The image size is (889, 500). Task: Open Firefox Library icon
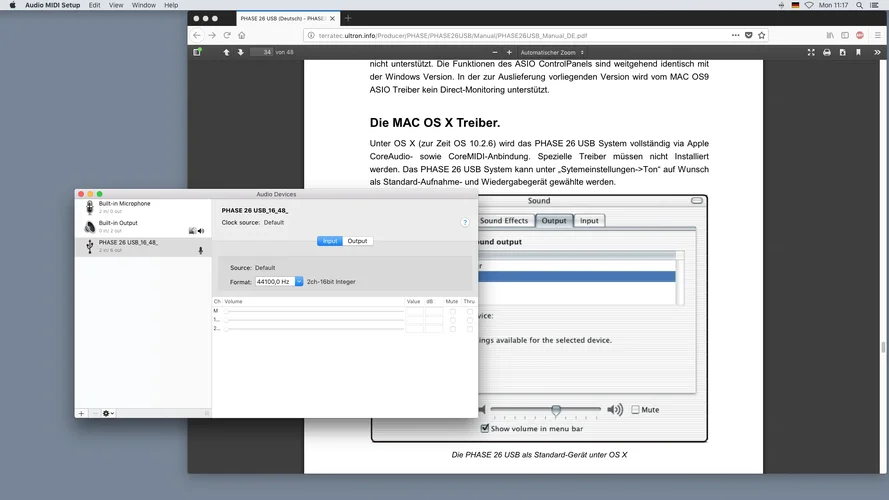pyautogui.click(x=830, y=35)
